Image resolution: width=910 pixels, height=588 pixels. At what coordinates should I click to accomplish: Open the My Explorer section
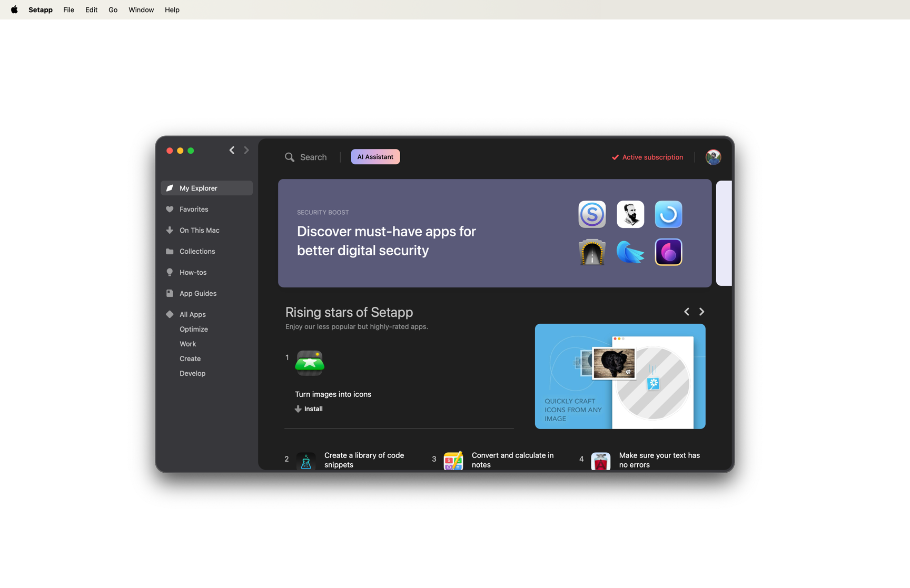(x=206, y=188)
